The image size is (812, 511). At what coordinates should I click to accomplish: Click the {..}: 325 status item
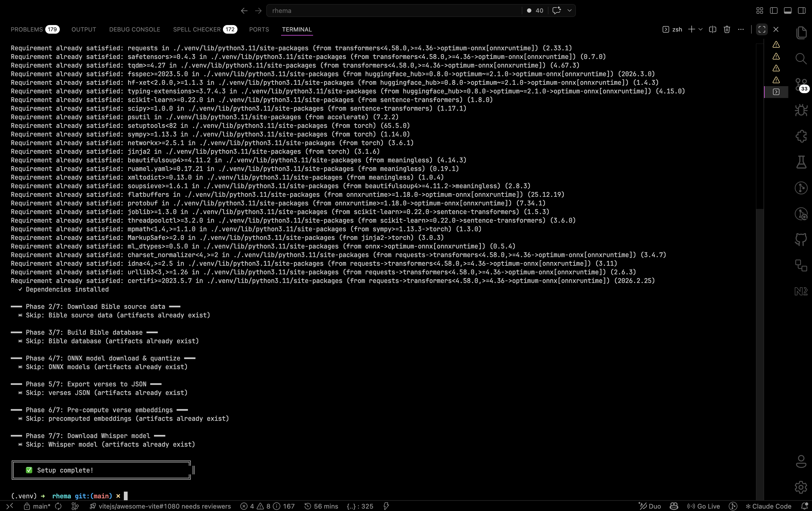(x=360, y=506)
